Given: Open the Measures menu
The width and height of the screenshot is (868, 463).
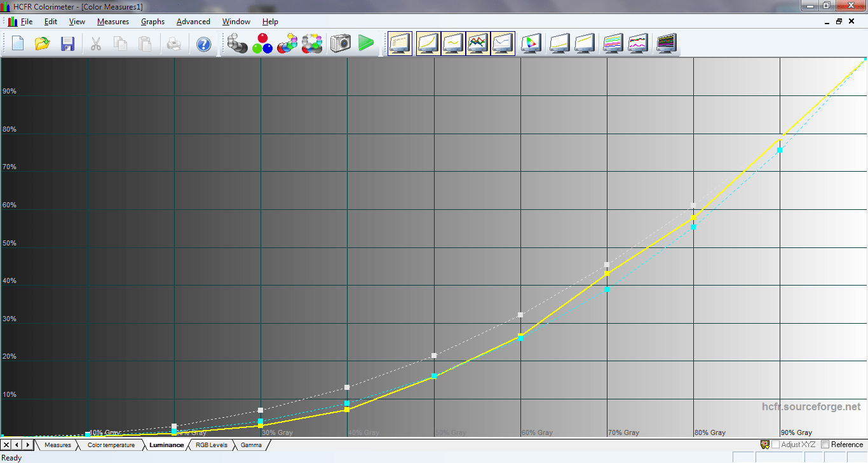Looking at the screenshot, I should click(113, 22).
